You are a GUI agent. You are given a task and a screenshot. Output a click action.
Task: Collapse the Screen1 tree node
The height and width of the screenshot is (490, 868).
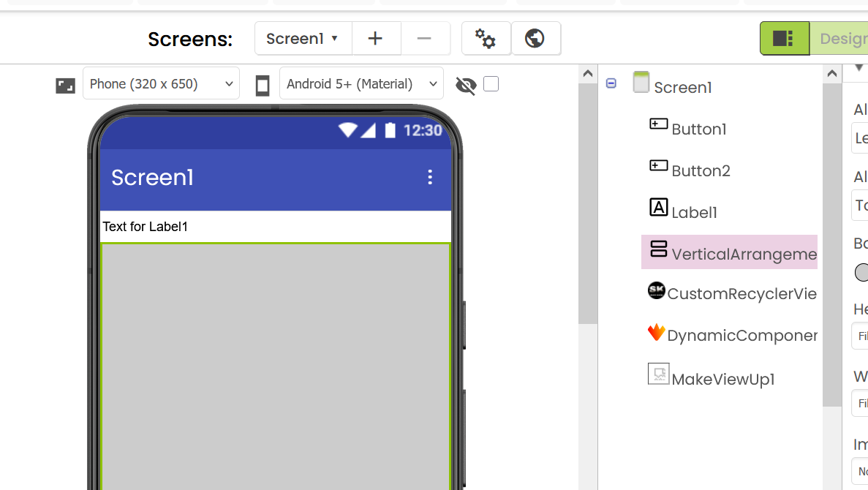611,83
